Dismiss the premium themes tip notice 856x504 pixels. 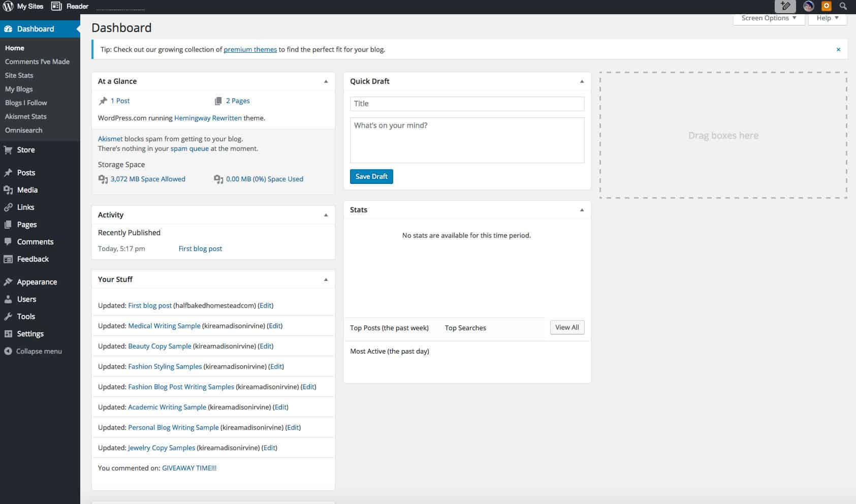[x=838, y=49]
